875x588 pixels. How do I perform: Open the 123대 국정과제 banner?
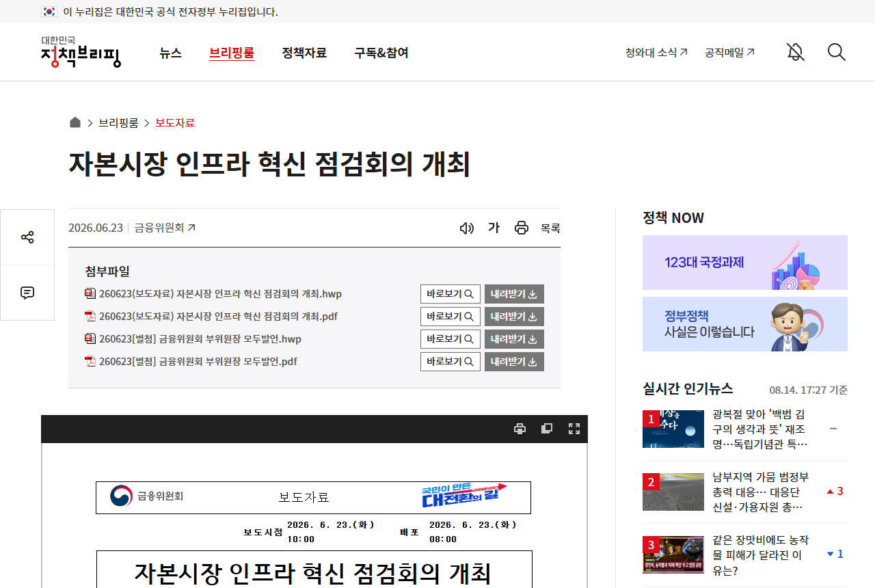745,263
